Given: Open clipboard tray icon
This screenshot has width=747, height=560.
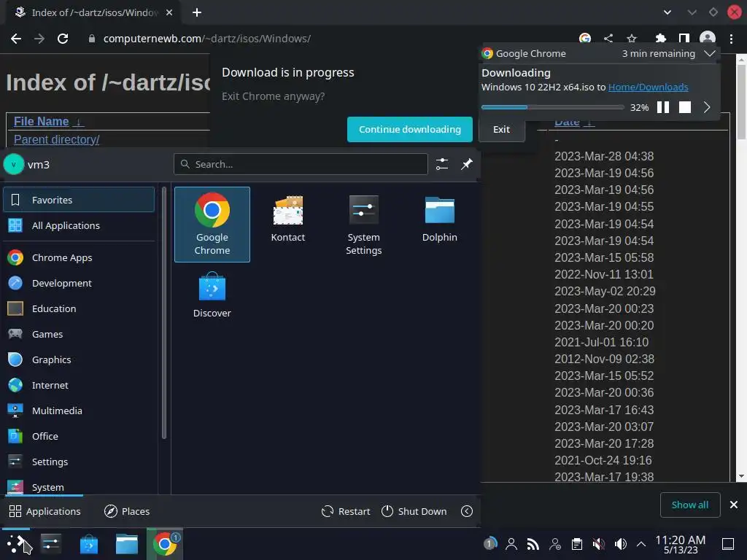Looking at the screenshot, I should [577, 544].
